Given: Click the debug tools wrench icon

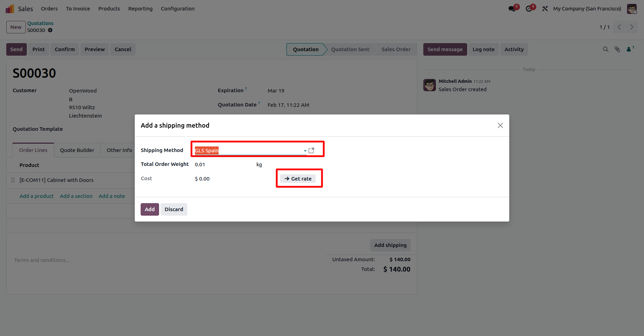Looking at the screenshot, I should tap(545, 9).
